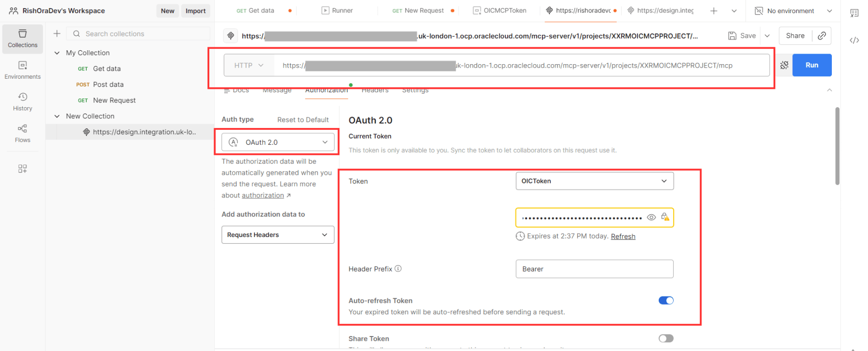Open the code snippet panel icon

tap(854, 40)
